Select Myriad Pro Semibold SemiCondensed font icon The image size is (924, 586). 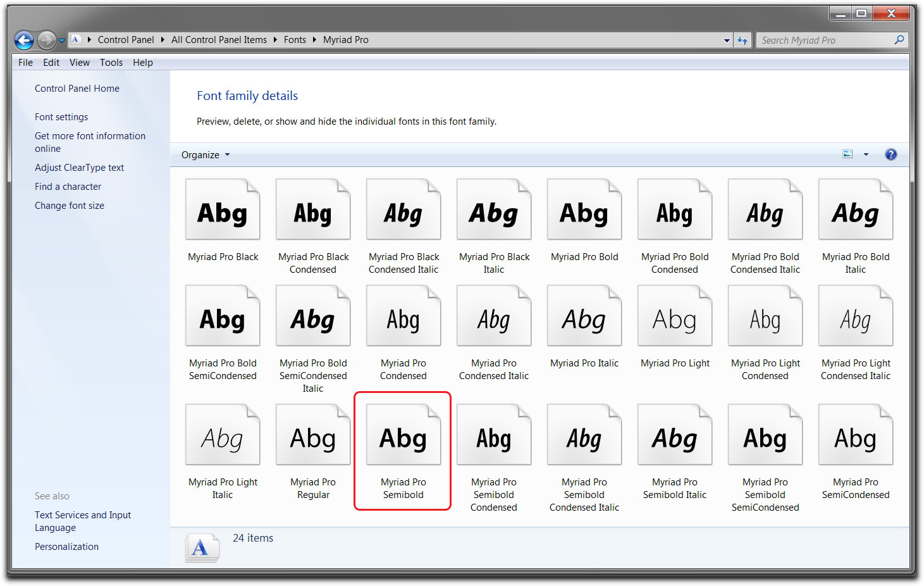pyautogui.click(x=765, y=435)
